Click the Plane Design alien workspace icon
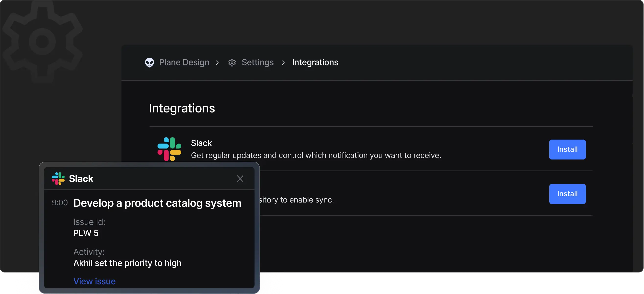This screenshot has height=294, width=644. tap(149, 62)
